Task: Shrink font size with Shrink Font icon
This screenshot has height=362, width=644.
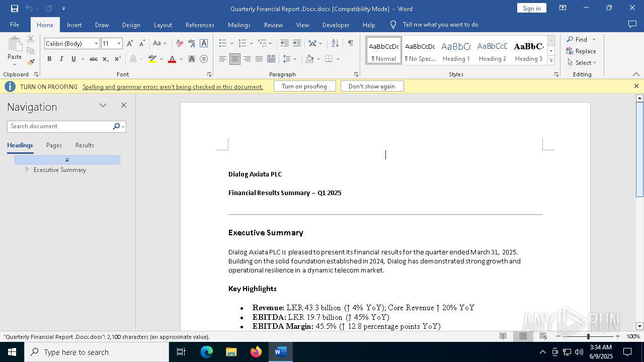Action: (142, 44)
